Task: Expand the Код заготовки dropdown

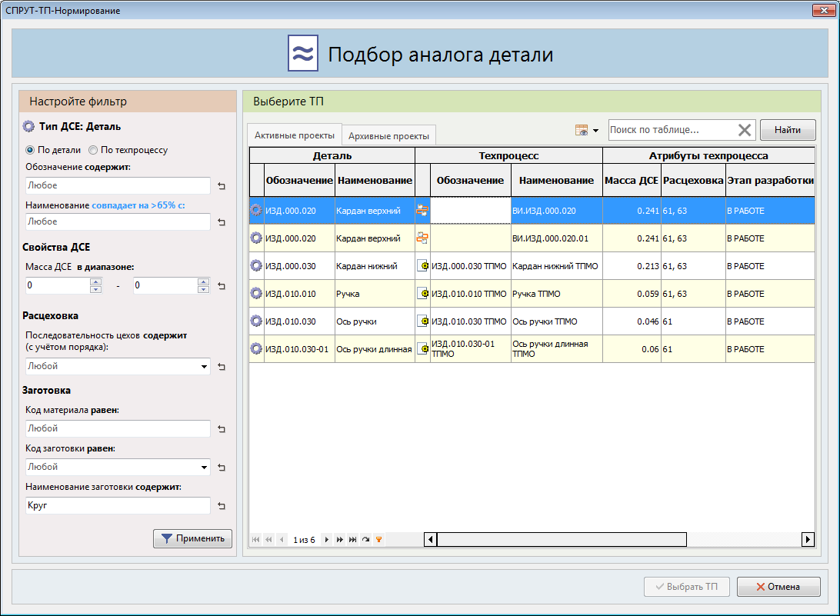Action: 204,467
